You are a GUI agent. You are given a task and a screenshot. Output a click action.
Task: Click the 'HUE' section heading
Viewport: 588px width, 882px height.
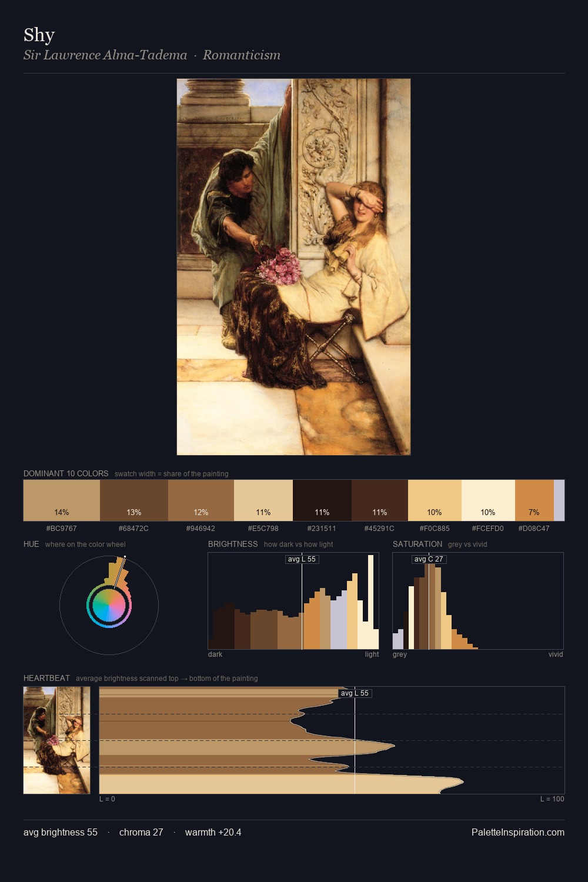click(31, 544)
